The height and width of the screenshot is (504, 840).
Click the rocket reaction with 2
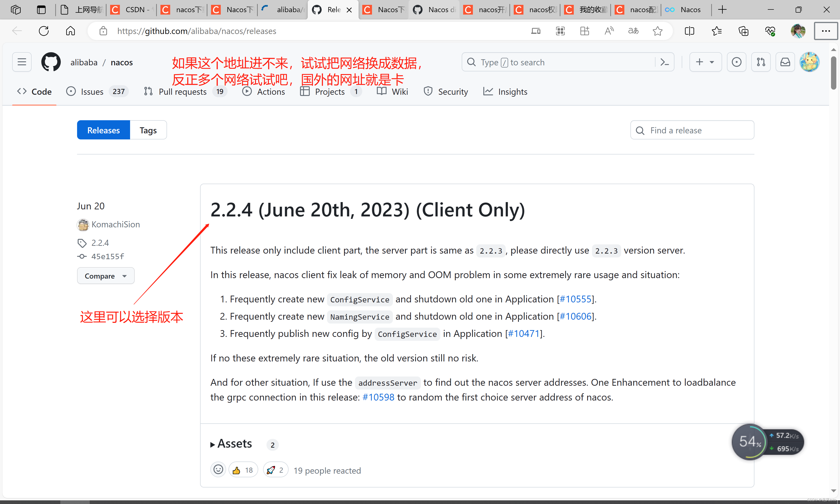pos(275,470)
